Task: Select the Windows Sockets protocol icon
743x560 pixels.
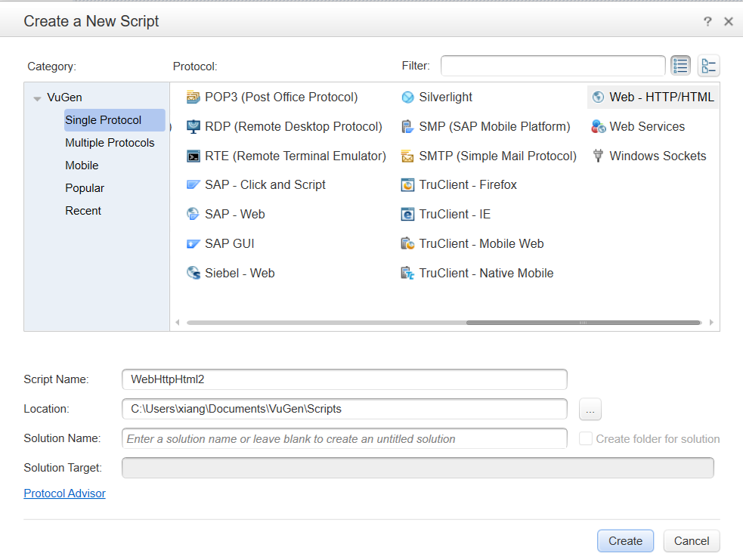Action: 598,156
